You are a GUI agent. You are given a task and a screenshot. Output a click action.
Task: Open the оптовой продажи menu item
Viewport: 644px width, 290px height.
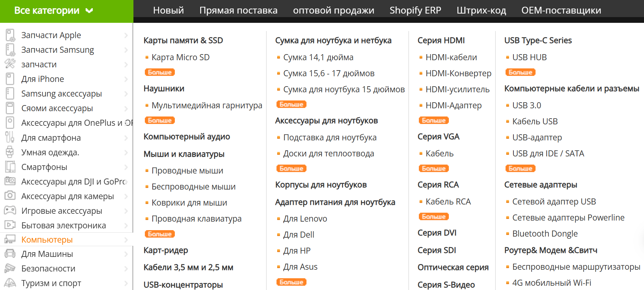(x=334, y=11)
